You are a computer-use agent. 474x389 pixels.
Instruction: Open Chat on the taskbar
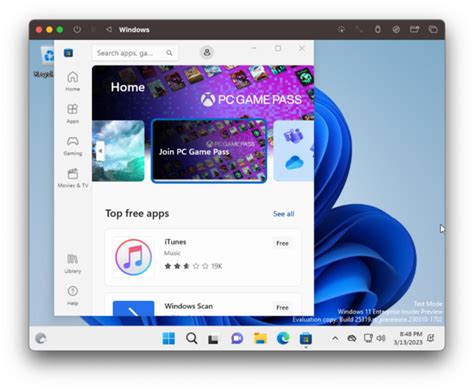237,339
